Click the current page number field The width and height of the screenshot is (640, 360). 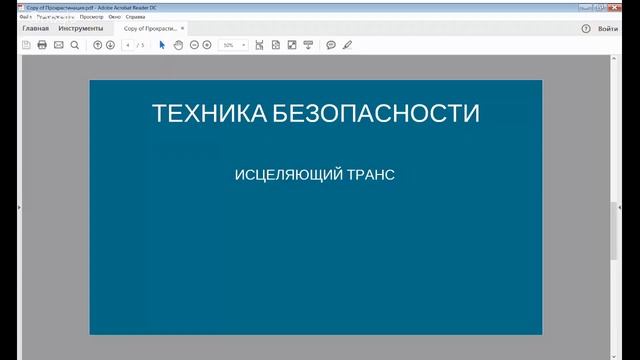128,45
